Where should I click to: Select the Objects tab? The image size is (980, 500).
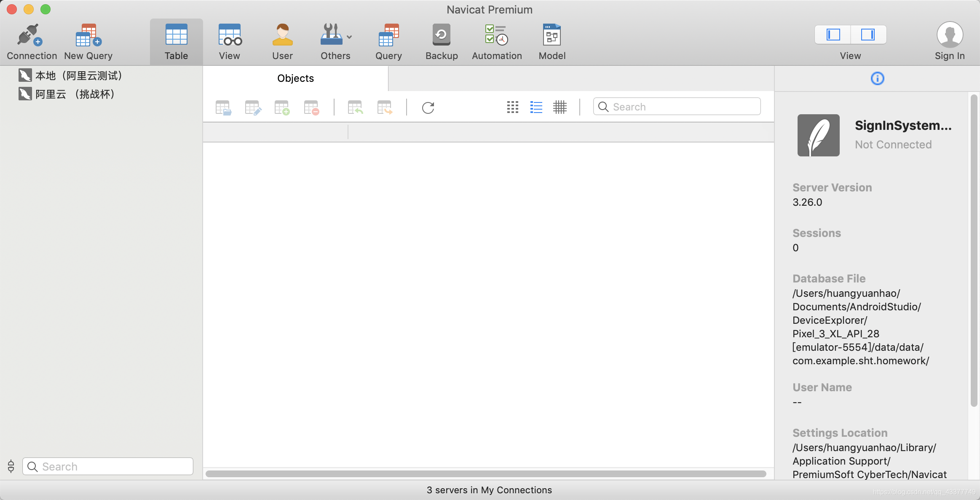click(295, 78)
